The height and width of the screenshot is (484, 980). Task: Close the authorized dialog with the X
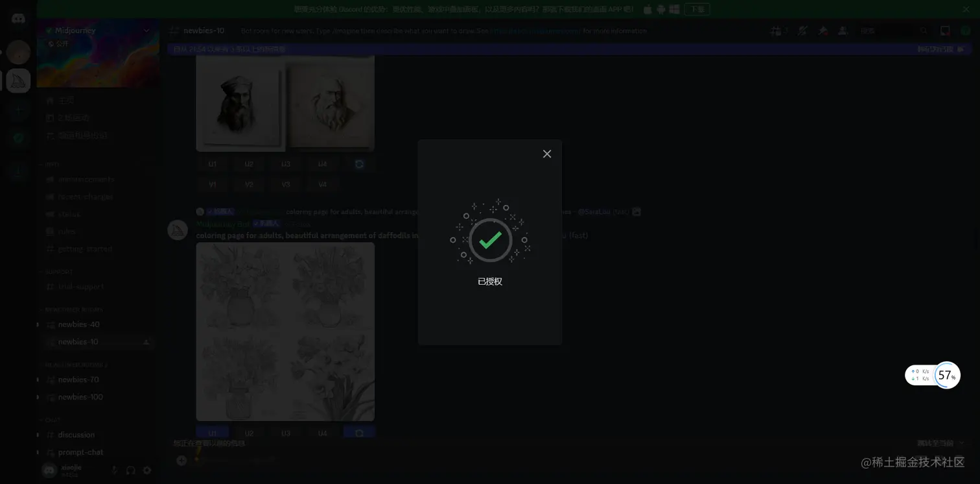(547, 154)
